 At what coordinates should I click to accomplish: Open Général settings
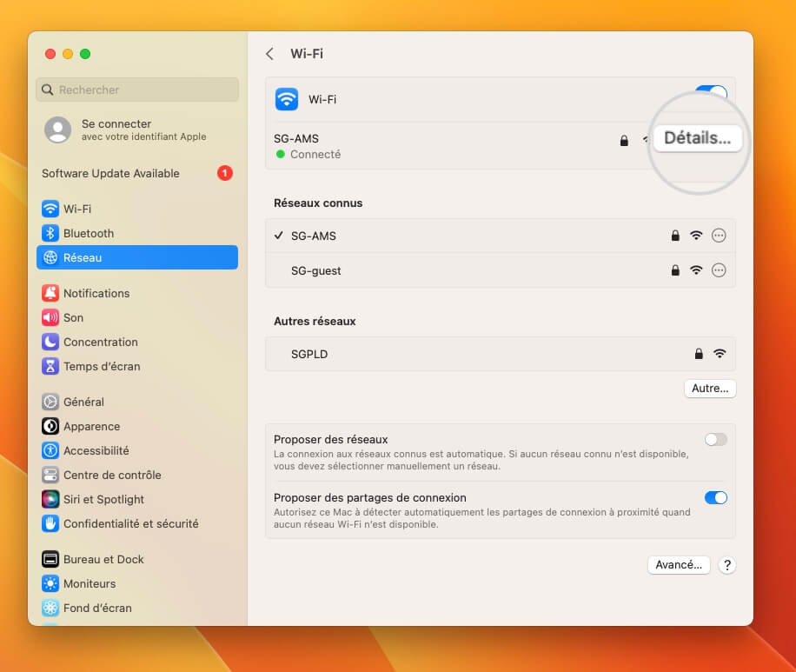click(x=137, y=402)
